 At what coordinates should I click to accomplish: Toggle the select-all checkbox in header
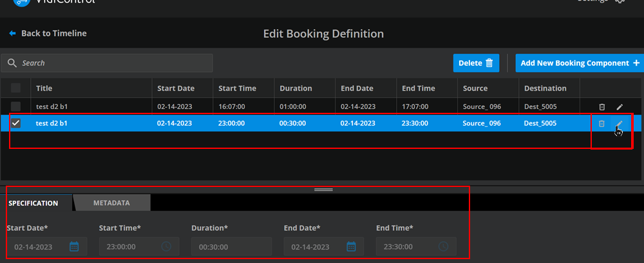pyautogui.click(x=16, y=88)
